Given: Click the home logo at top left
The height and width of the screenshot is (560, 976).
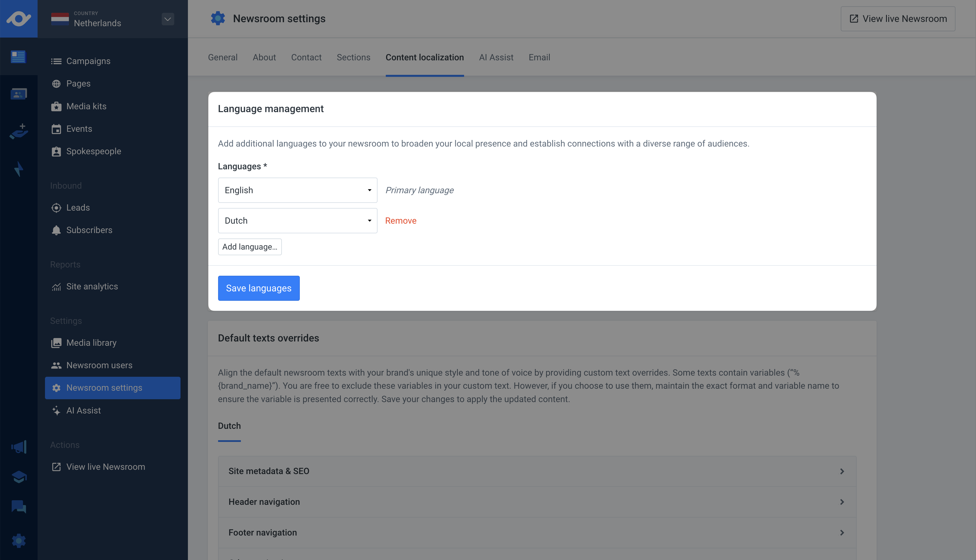Looking at the screenshot, I should (18, 18).
